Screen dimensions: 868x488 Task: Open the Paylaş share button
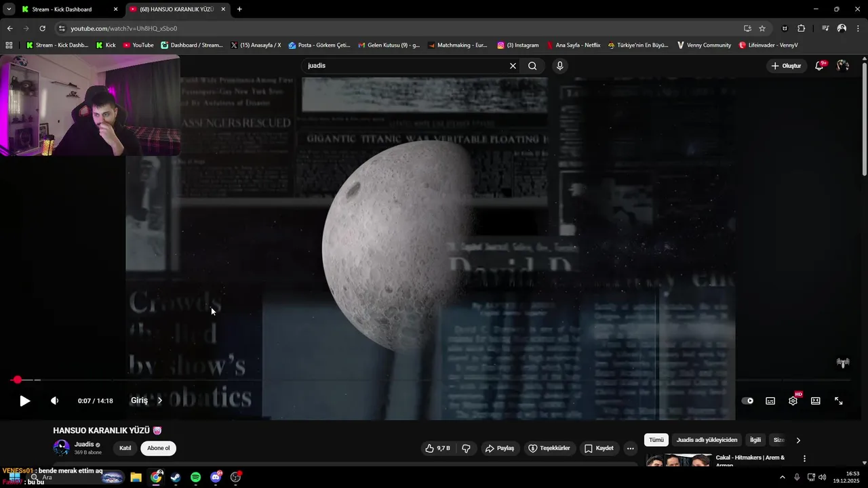tap(499, 448)
